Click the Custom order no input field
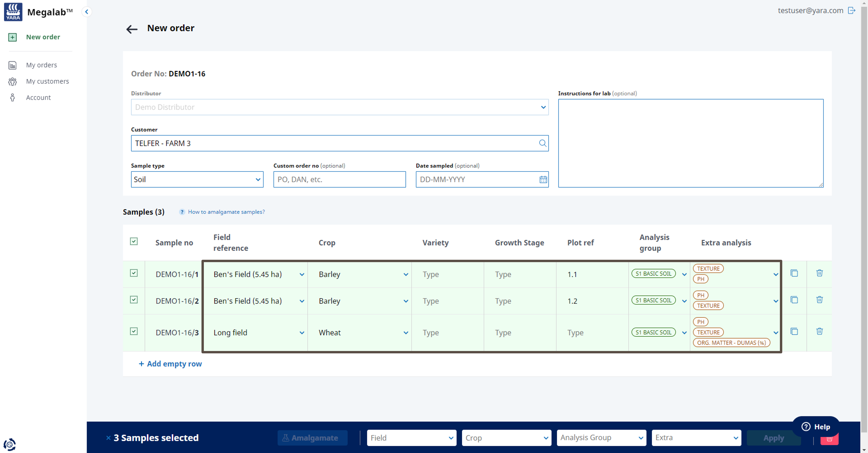Image resolution: width=868 pixels, height=453 pixels. click(x=339, y=180)
